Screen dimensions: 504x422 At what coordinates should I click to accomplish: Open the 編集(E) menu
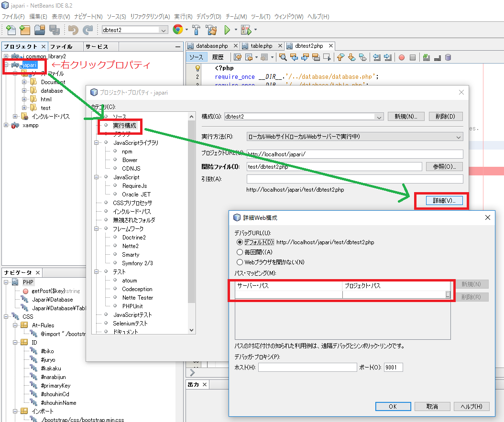tap(38, 16)
